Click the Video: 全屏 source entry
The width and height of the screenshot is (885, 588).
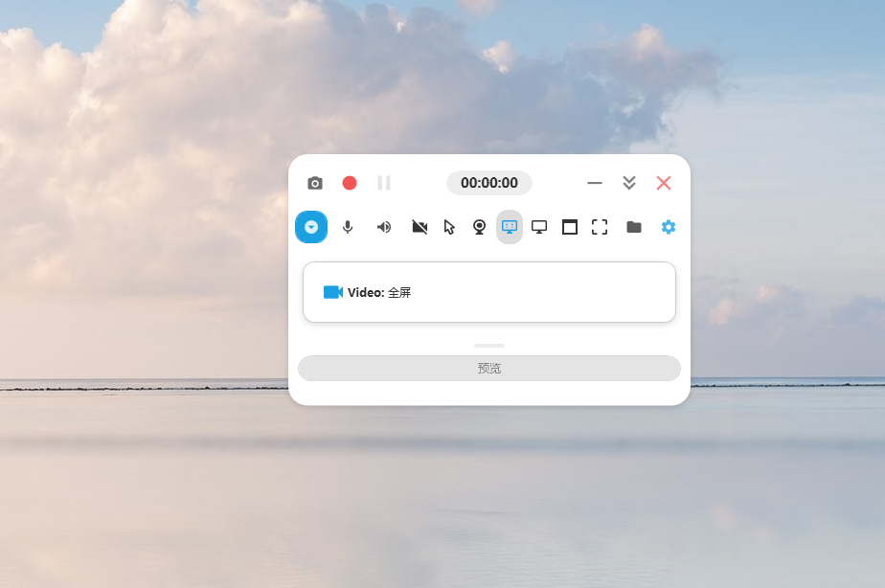click(x=488, y=292)
